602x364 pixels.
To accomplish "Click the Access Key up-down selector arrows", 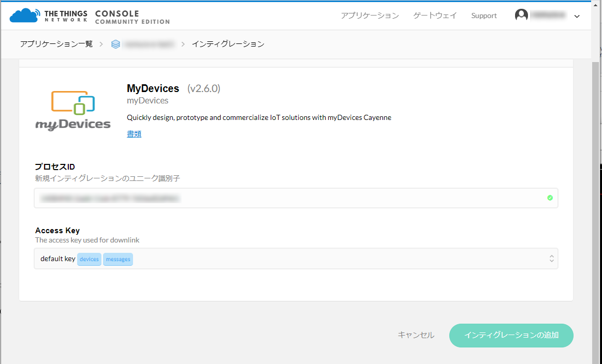I will pyautogui.click(x=551, y=259).
